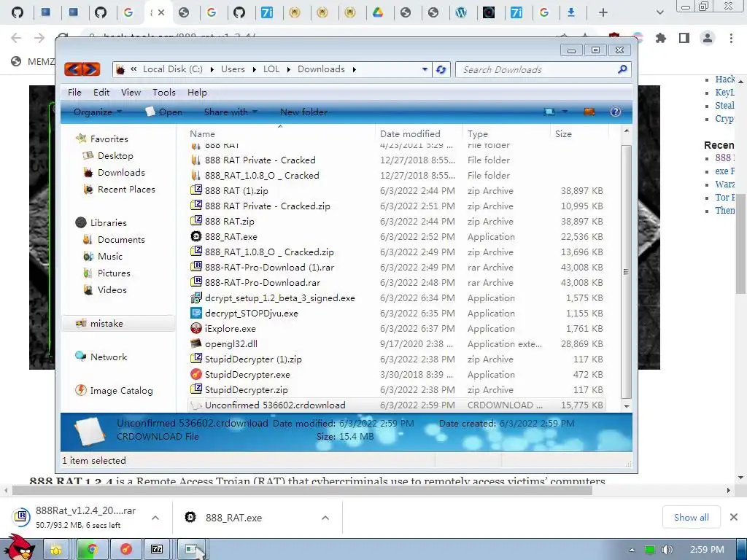Click Show all downloads button
This screenshot has height=560, width=747.
coord(691,517)
